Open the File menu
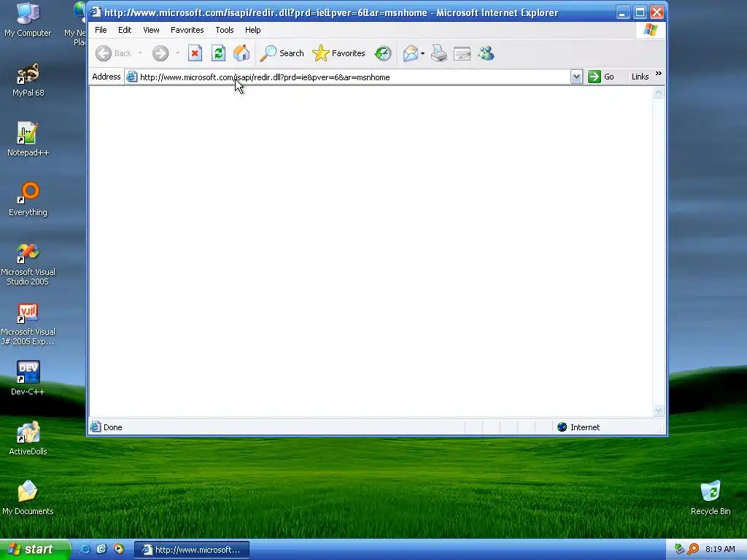Viewport: 747px width, 560px height. click(x=101, y=30)
